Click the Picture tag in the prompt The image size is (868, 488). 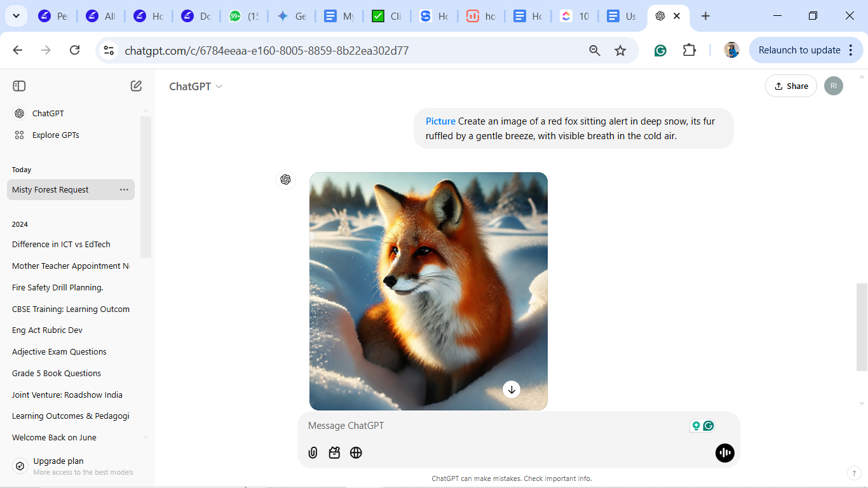tap(440, 121)
